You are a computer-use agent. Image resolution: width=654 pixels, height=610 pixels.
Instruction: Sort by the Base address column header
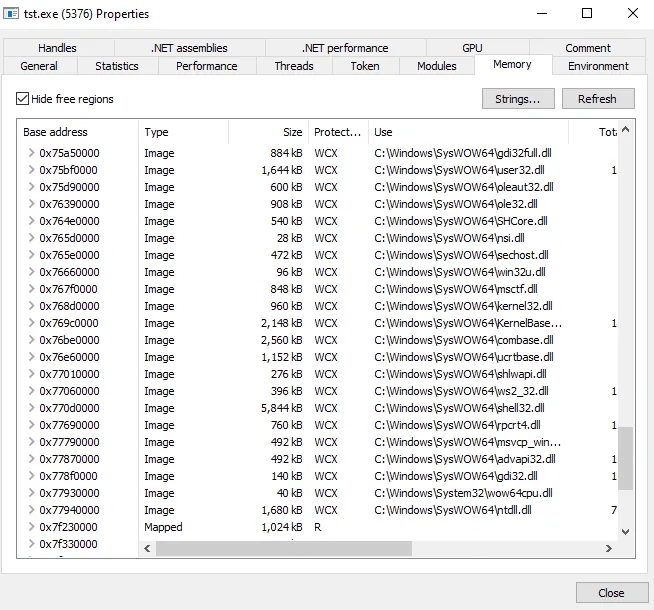pos(78,132)
